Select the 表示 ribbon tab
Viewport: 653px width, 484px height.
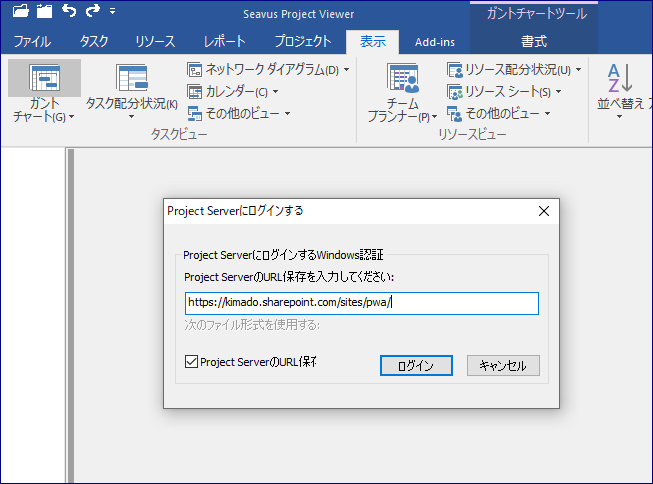pyautogui.click(x=373, y=42)
